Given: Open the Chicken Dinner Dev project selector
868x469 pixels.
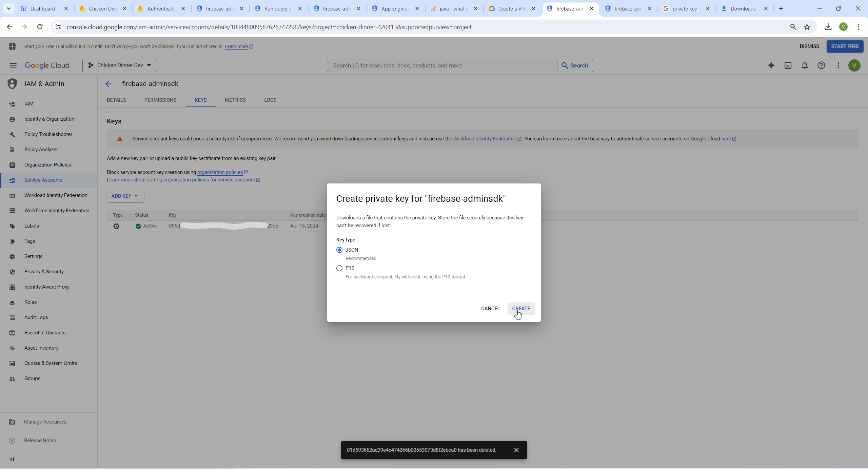Looking at the screenshot, I should [x=119, y=65].
